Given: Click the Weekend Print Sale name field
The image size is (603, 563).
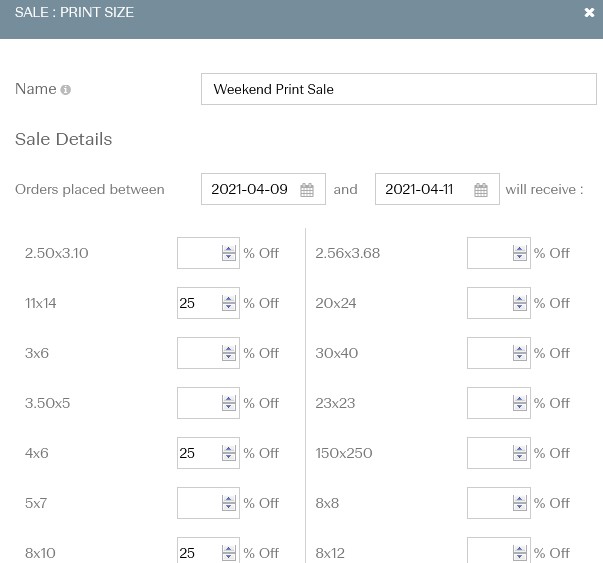Looking at the screenshot, I should click(399, 89).
